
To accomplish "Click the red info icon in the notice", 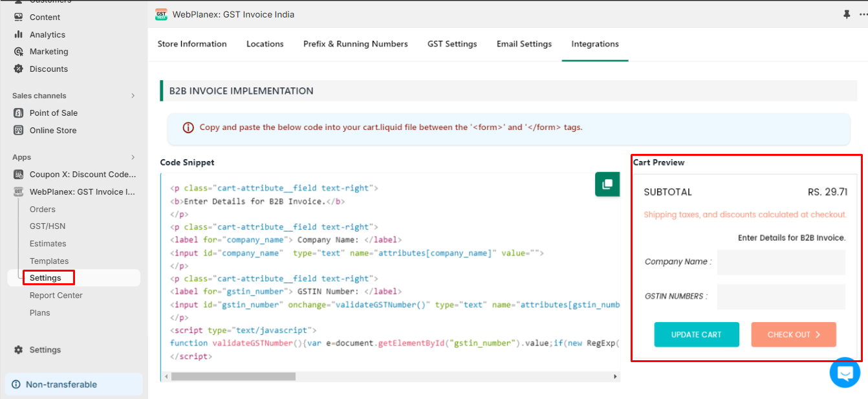I will 188,127.
